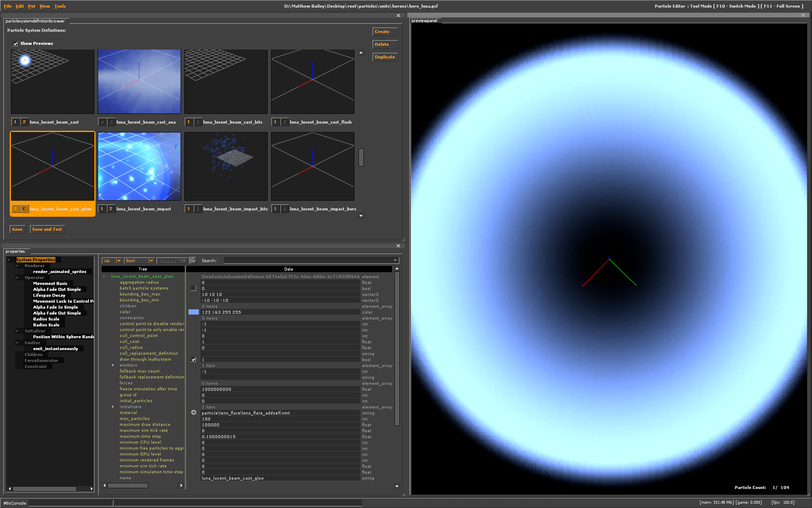
Task: Click the '2' badge on selected luna_lucent_beam_cast_glow
Action: coord(16,209)
